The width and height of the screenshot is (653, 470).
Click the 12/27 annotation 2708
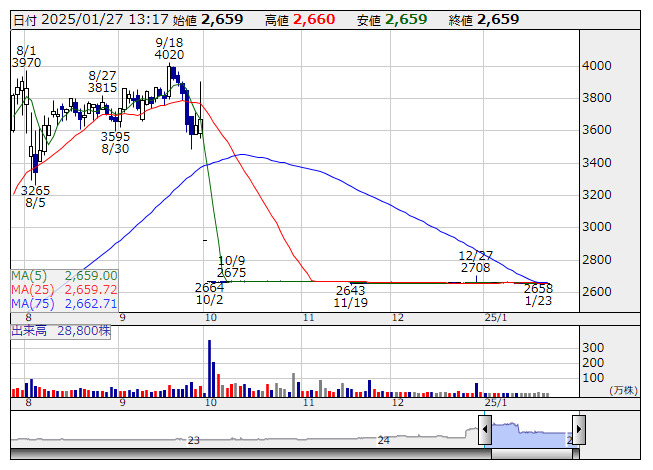(x=475, y=268)
